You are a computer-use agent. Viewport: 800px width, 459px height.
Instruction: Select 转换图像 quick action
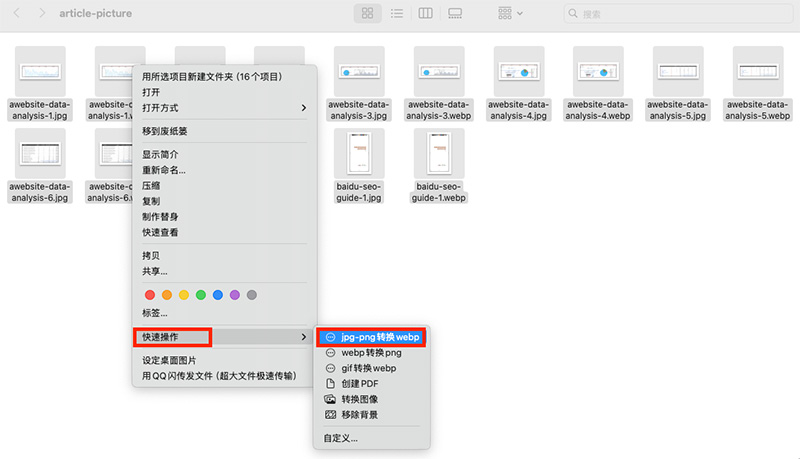click(x=372, y=399)
